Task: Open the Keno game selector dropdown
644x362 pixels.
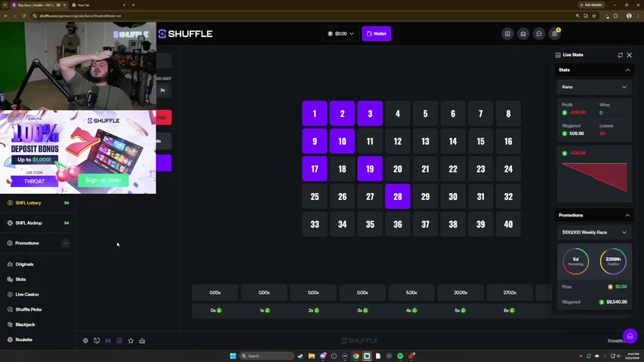Action: [x=594, y=87]
